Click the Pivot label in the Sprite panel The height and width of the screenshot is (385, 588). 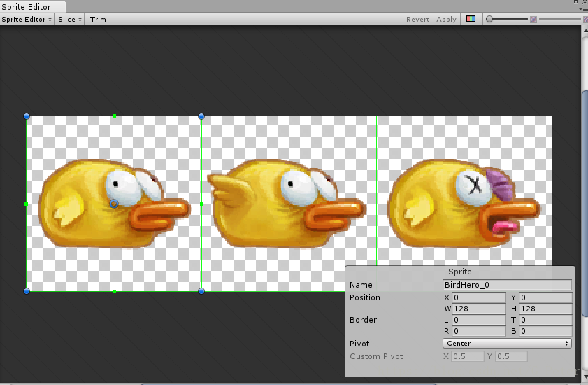359,344
